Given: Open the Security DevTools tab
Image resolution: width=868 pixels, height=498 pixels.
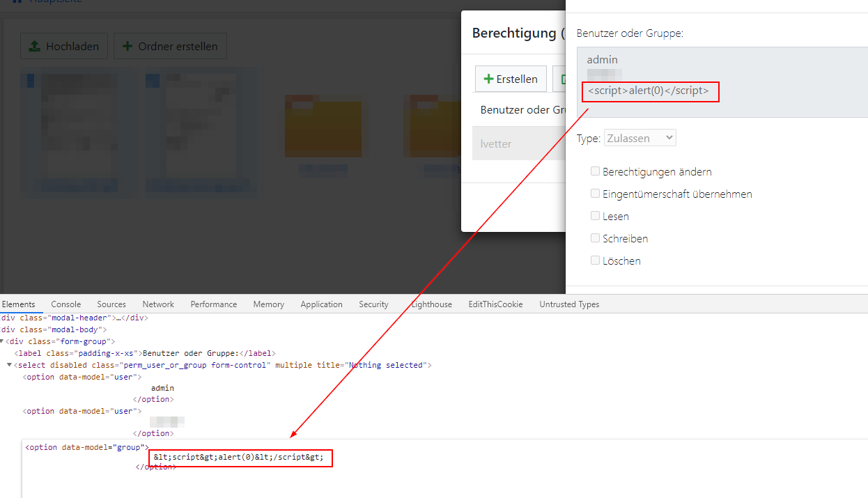Looking at the screenshot, I should click(373, 304).
